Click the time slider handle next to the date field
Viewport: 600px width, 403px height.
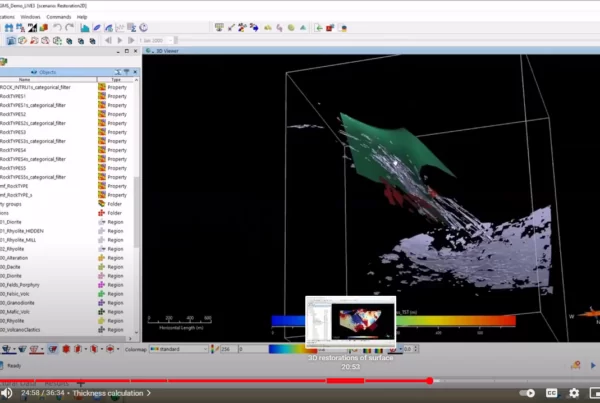[x=176, y=40]
